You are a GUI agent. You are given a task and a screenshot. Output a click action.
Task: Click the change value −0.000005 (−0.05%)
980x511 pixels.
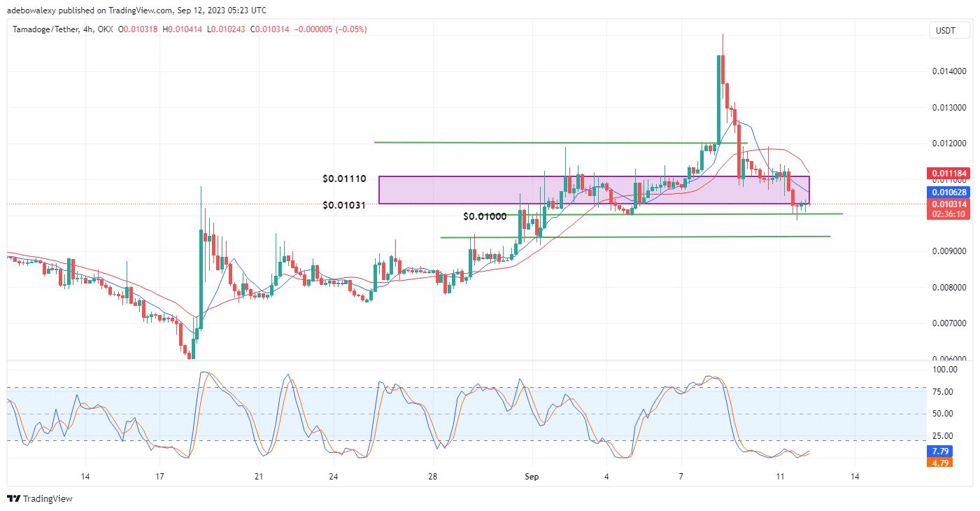click(330, 29)
